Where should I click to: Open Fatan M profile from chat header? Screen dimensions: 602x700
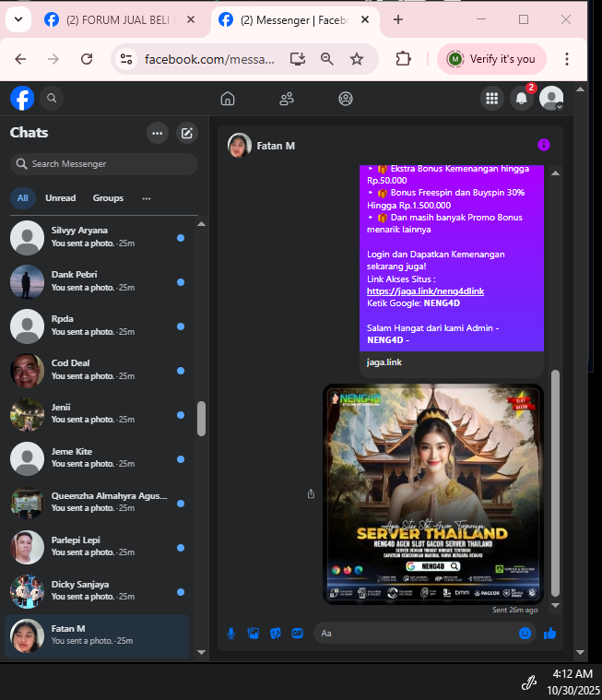click(x=262, y=146)
